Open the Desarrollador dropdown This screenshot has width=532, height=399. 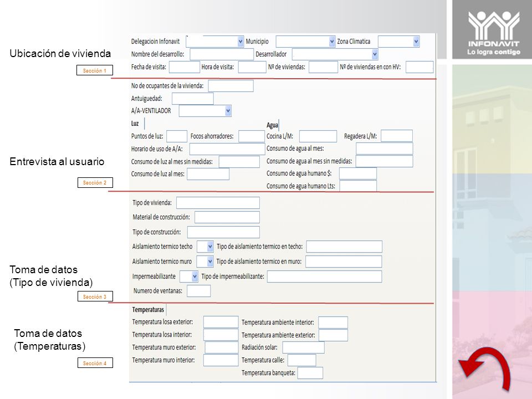(335, 54)
